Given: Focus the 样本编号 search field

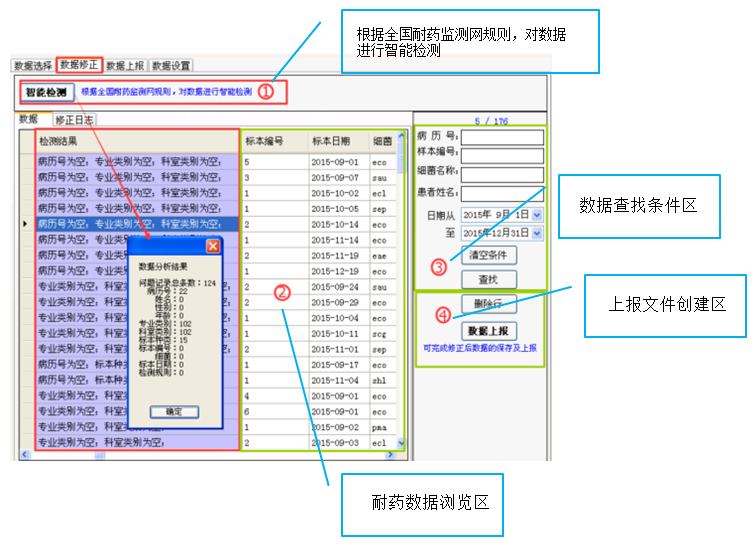Looking at the screenshot, I should [502, 155].
